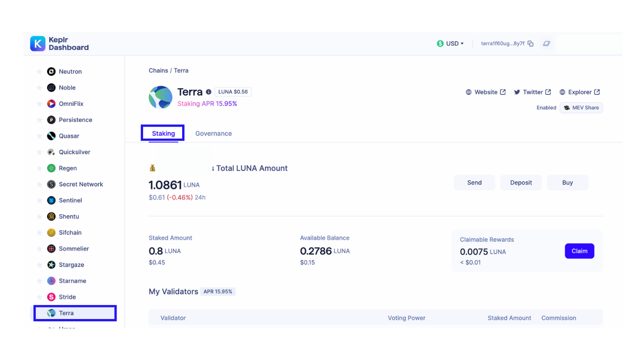Click the Stride chain icon
644x359 pixels.
pyautogui.click(x=52, y=297)
